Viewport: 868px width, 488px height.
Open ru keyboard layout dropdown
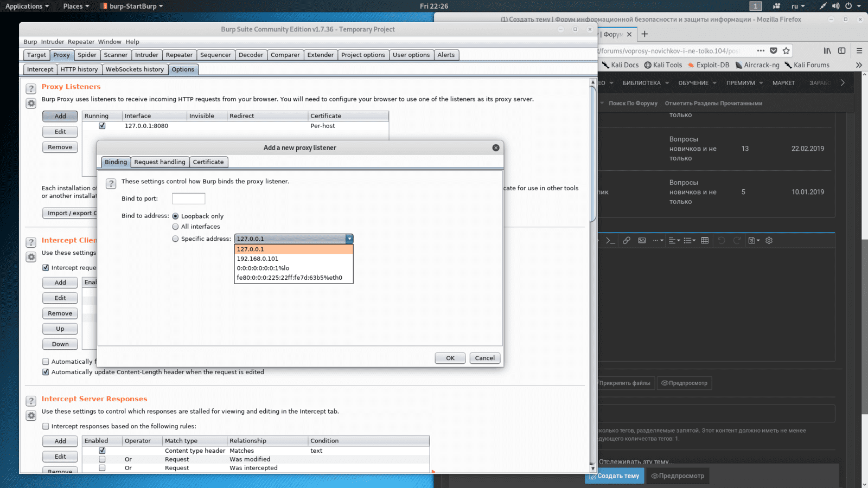click(798, 6)
